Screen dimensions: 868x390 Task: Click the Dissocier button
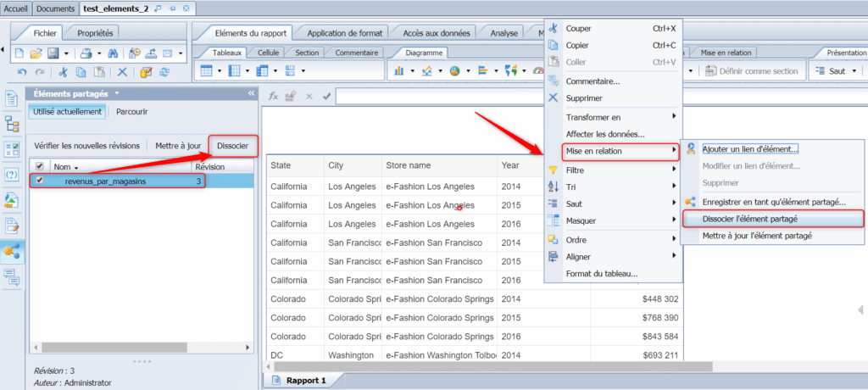tap(232, 146)
